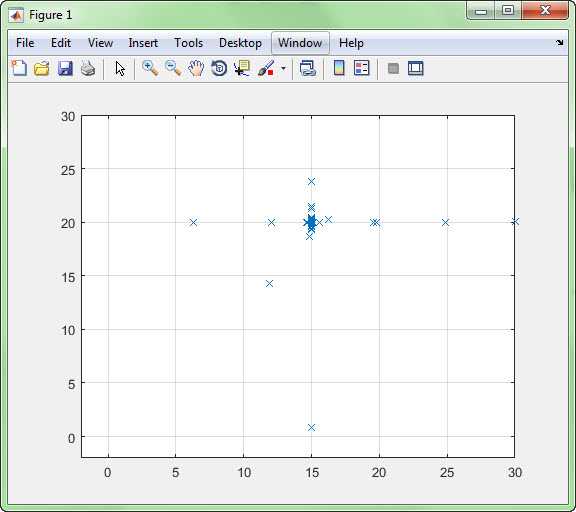Open file with the folder icon
576x512 pixels.
[x=42, y=68]
